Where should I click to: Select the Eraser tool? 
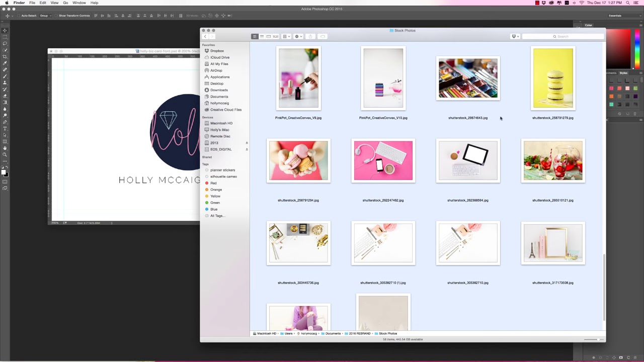[5, 96]
